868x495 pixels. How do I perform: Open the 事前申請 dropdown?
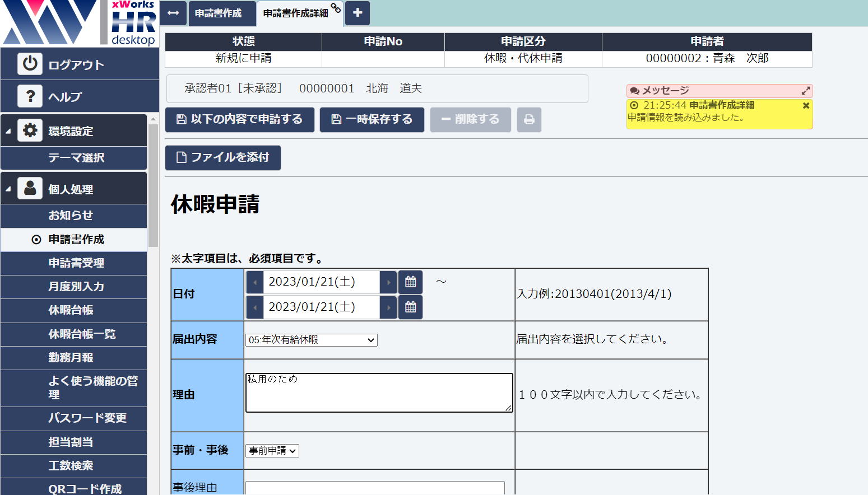tap(272, 451)
